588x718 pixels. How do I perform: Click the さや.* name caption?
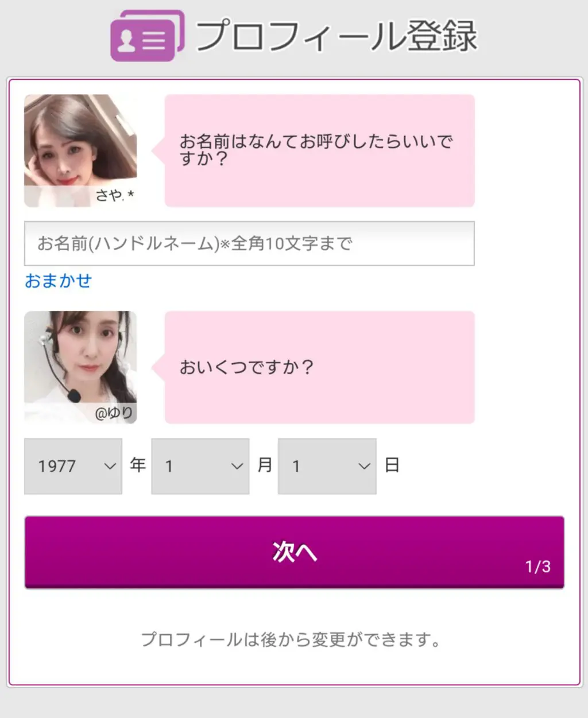pyautogui.click(x=114, y=196)
